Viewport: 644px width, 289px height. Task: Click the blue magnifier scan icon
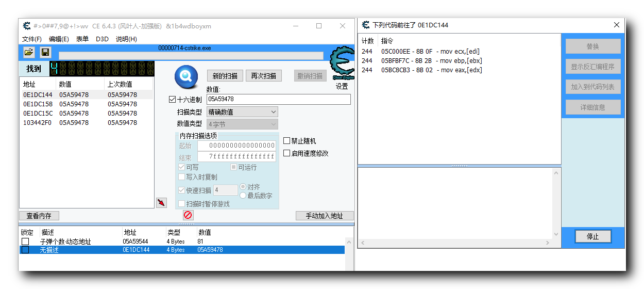186,77
